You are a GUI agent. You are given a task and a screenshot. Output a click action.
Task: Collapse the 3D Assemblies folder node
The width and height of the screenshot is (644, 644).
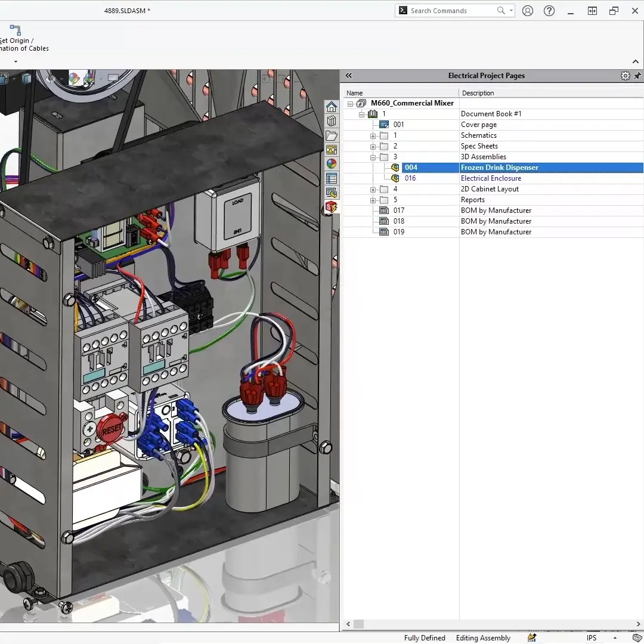(x=373, y=157)
